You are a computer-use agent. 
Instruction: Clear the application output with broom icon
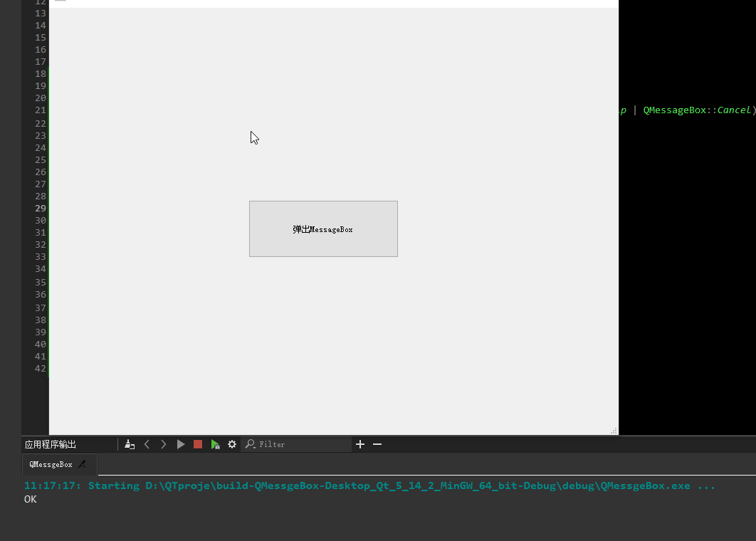(130, 444)
